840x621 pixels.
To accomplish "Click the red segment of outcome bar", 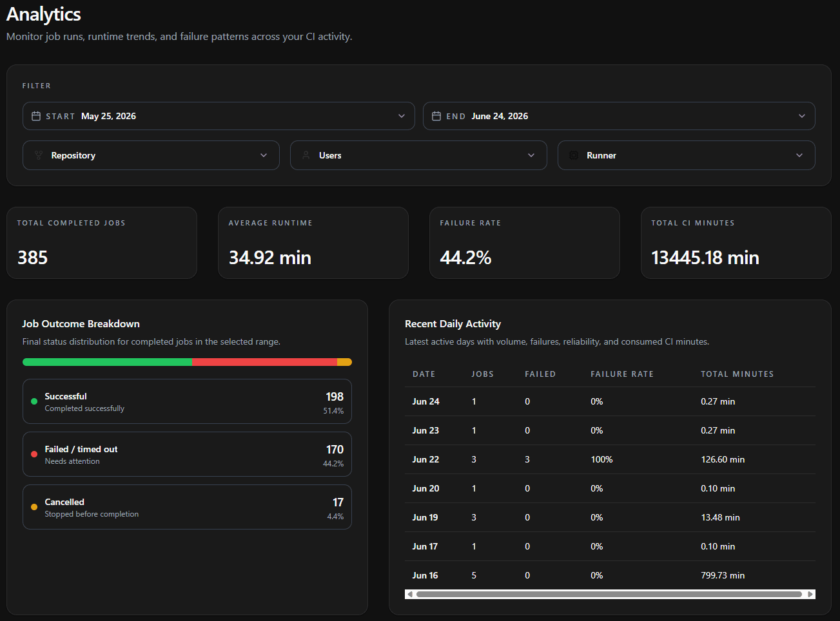I will point(264,362).
